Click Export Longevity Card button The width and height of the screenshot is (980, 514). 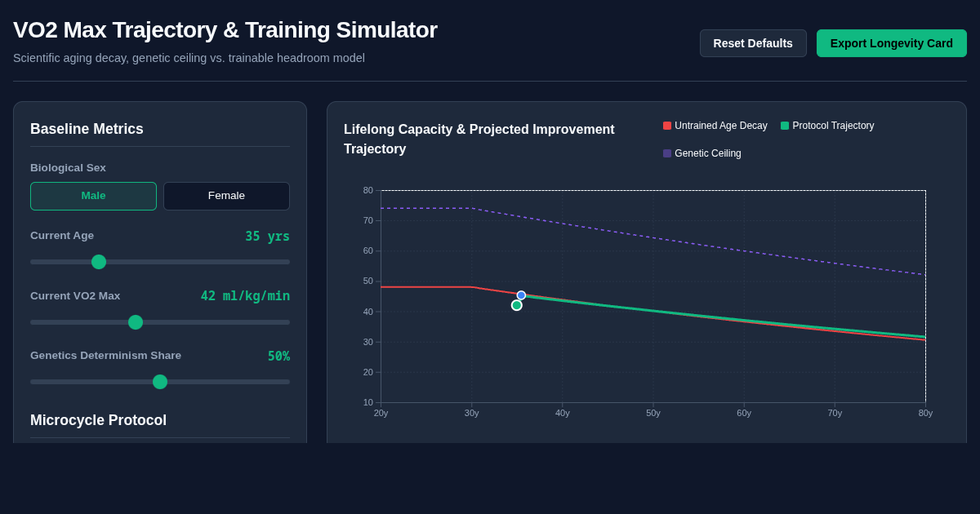click(892, 43)
